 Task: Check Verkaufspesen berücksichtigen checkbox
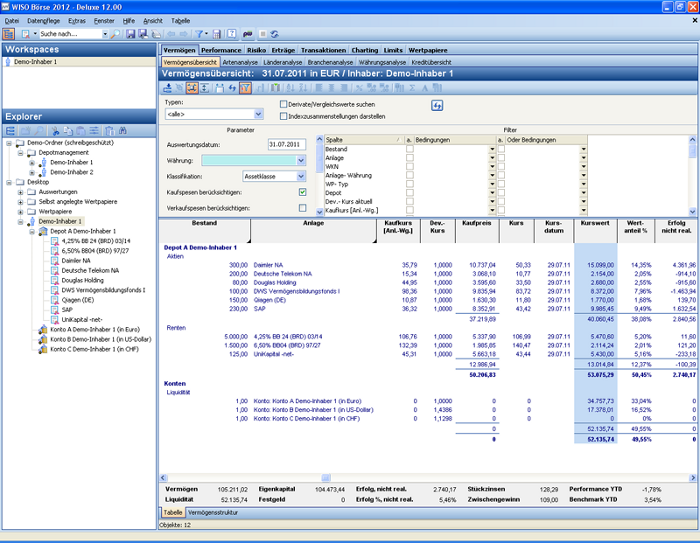click(302, 208)
